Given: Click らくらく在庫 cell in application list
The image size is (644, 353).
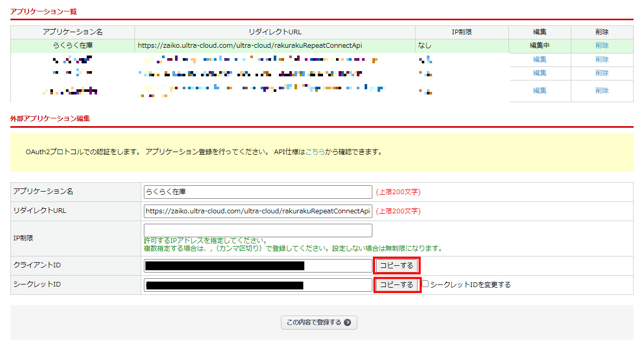Looking at the screenshot, I should (73, 46).
